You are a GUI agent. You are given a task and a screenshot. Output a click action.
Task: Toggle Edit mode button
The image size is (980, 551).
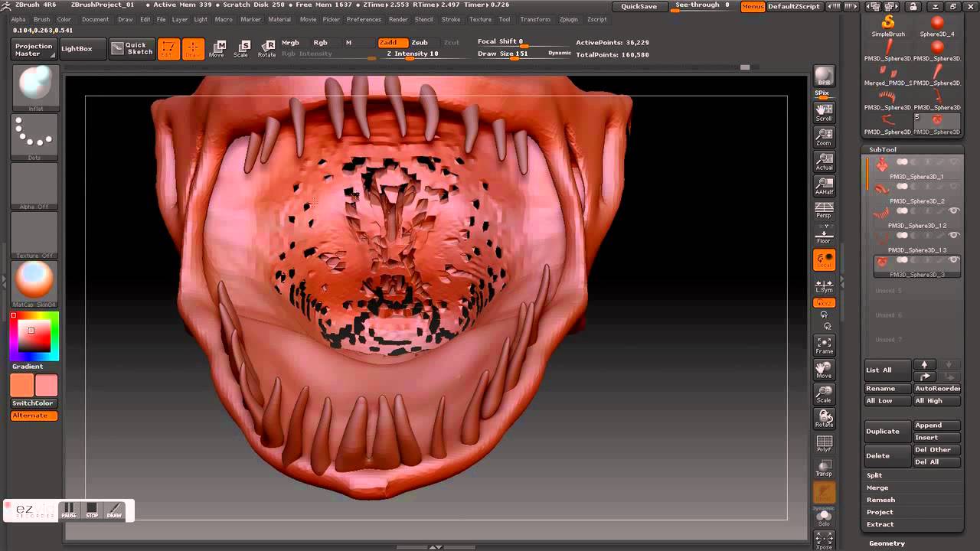click(168, 49)
